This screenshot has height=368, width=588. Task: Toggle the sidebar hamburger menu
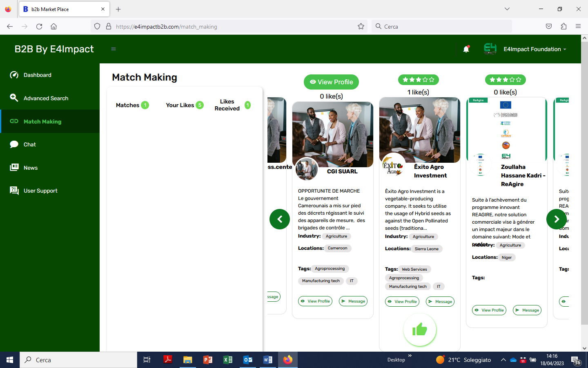114,49
